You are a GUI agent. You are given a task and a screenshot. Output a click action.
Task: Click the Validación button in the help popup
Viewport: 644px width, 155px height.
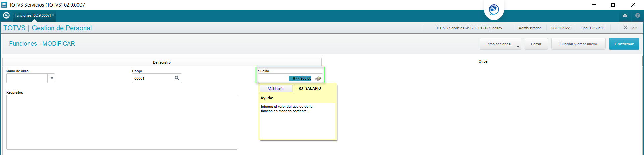(276, 89)
